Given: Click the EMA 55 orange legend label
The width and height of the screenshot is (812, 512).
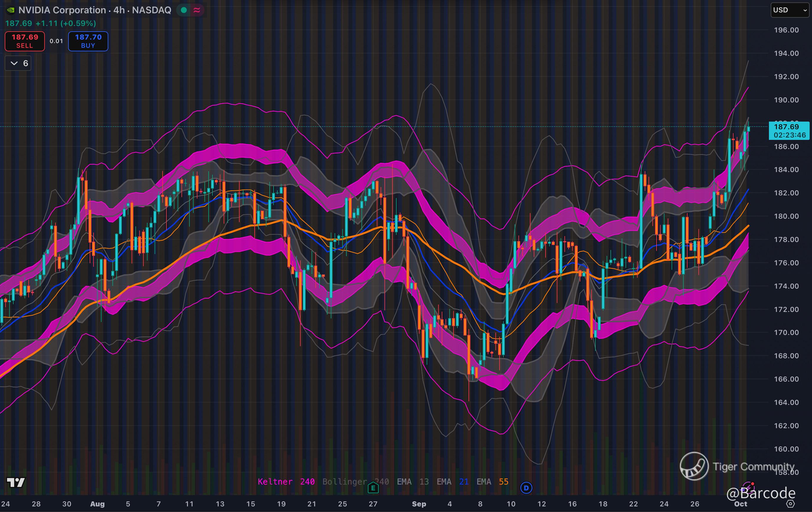Looking at the screenshot, I should point(492,482).
